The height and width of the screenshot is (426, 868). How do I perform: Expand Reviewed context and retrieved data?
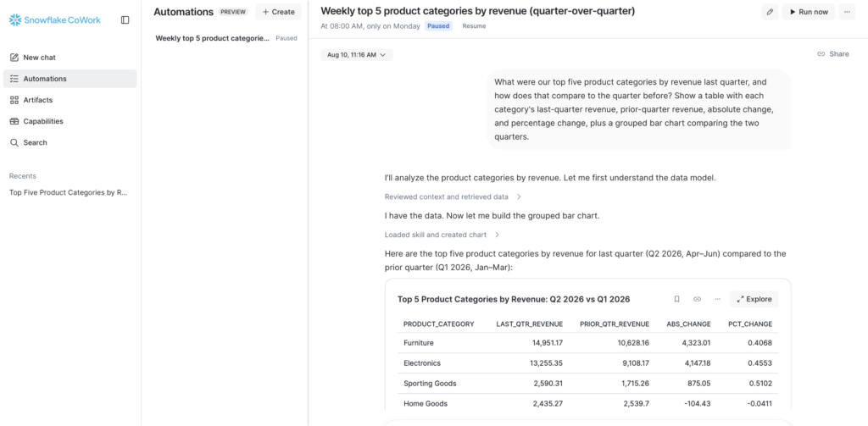point(453,196)
